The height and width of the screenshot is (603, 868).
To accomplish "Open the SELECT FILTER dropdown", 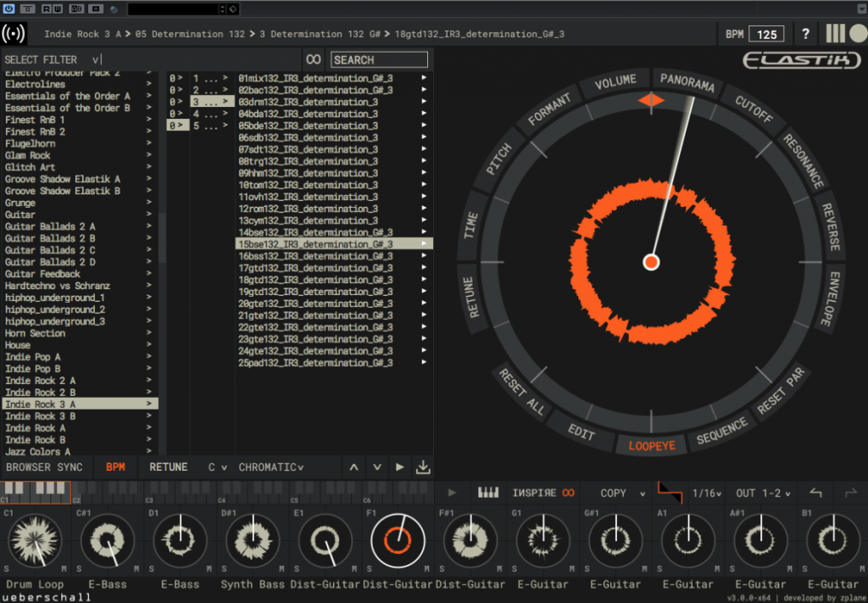I will pyautogui.click(x=53, y=59).
